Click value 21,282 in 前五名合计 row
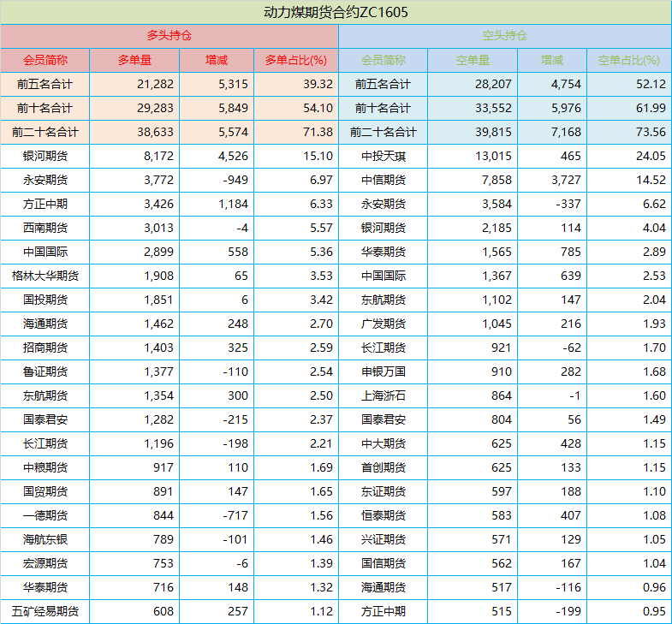 (155, 84)
